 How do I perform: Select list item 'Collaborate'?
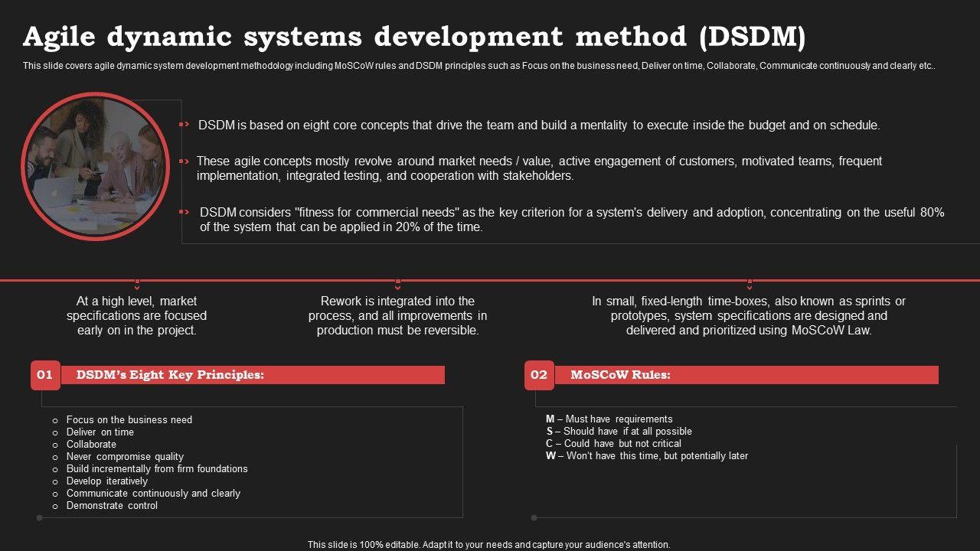(x=91, y=445)
